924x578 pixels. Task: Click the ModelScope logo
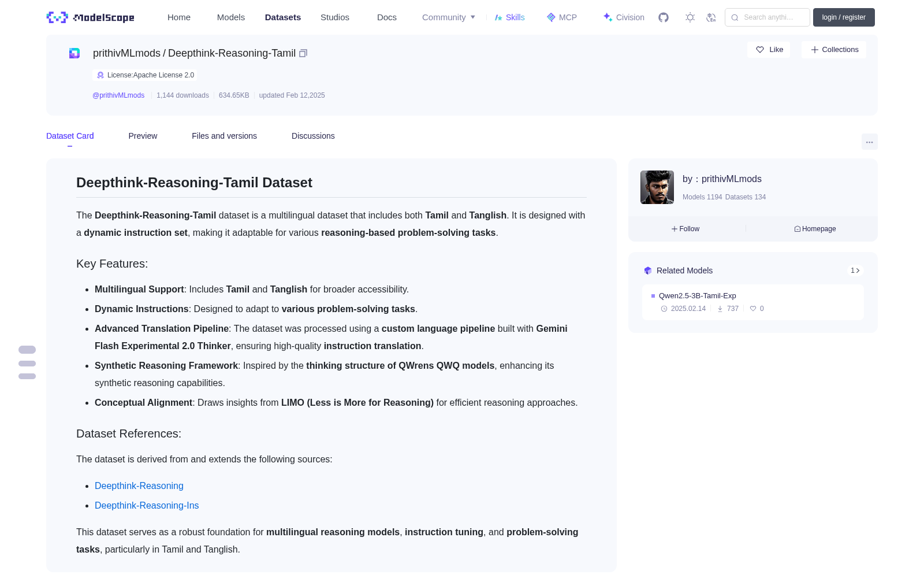91,17
